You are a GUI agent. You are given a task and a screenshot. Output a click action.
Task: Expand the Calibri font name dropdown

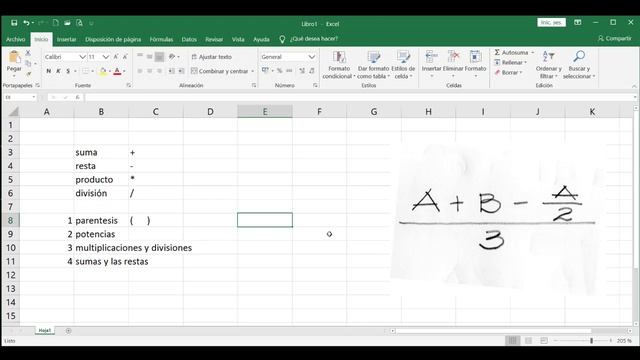pyautogui.click(x=82, y=57)
